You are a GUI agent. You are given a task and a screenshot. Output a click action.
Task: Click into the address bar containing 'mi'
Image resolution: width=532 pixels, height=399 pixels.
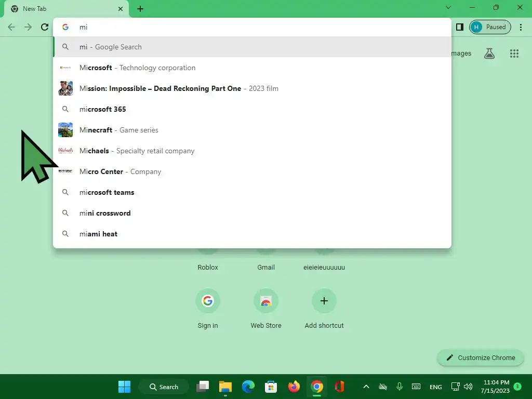252,27
